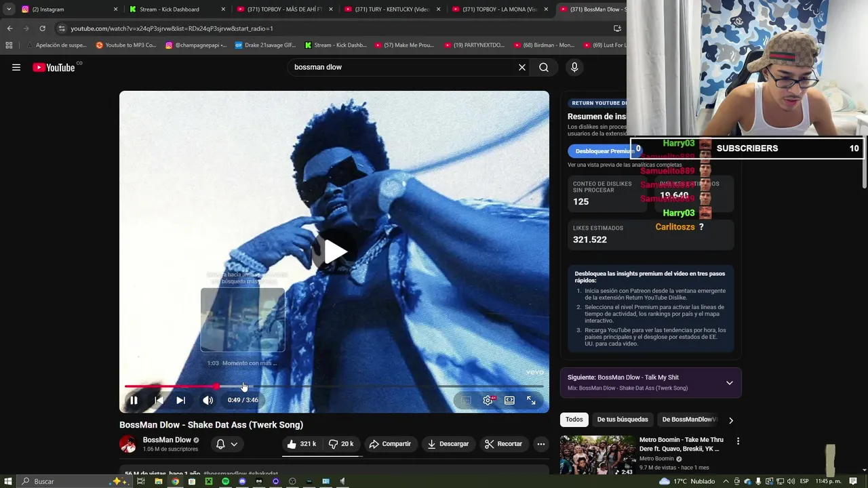Viewport: 868px width, 488px height.
Task: Select the 'De tus búsquedas' chip
Action: 623,420
